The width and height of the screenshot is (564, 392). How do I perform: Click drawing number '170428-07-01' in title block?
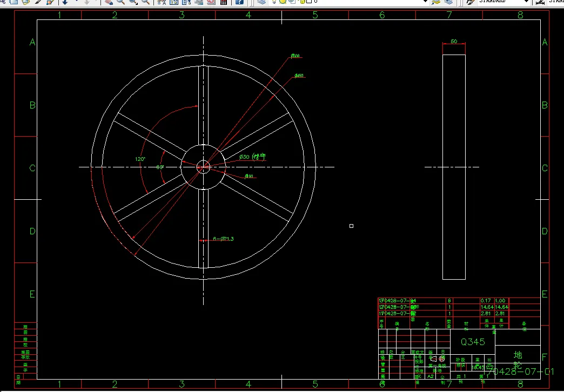518,372
